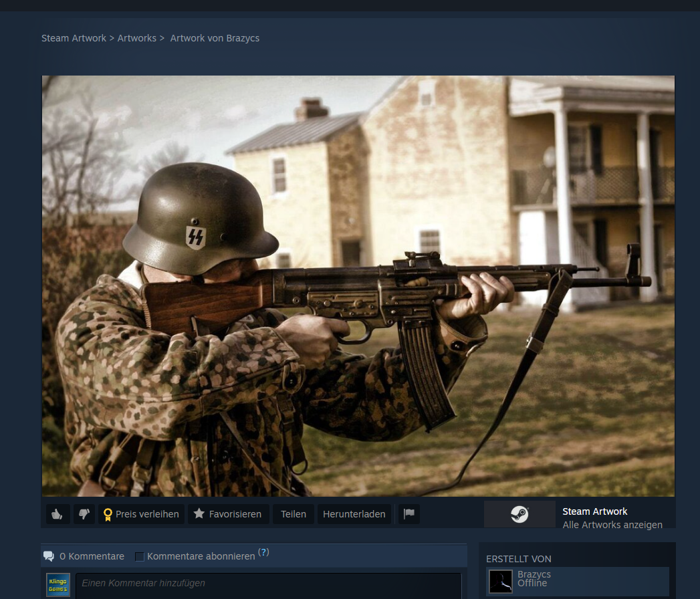Click the Favorisieren star button
Image resolution: width=700 pixels, height=599 pixels.
[228, 514]
